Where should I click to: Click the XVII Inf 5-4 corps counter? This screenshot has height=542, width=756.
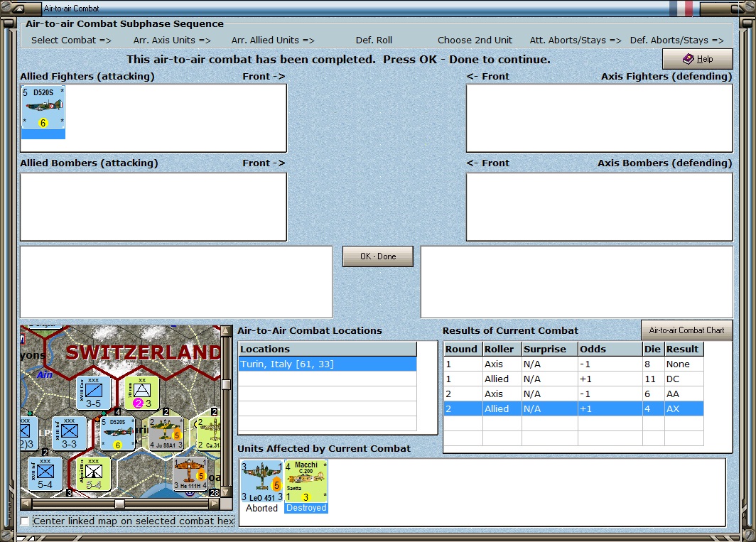[x=45, y=474]
